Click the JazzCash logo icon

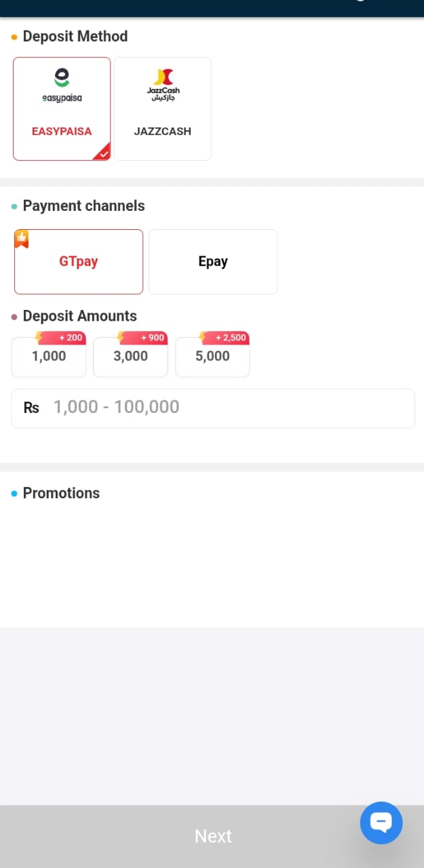coord(163,85)
